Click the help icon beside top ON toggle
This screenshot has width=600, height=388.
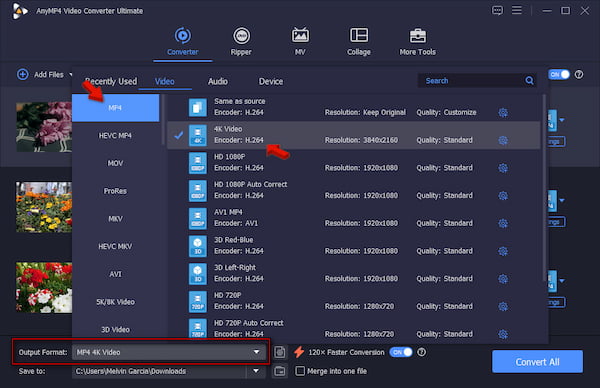pos(579,75)
